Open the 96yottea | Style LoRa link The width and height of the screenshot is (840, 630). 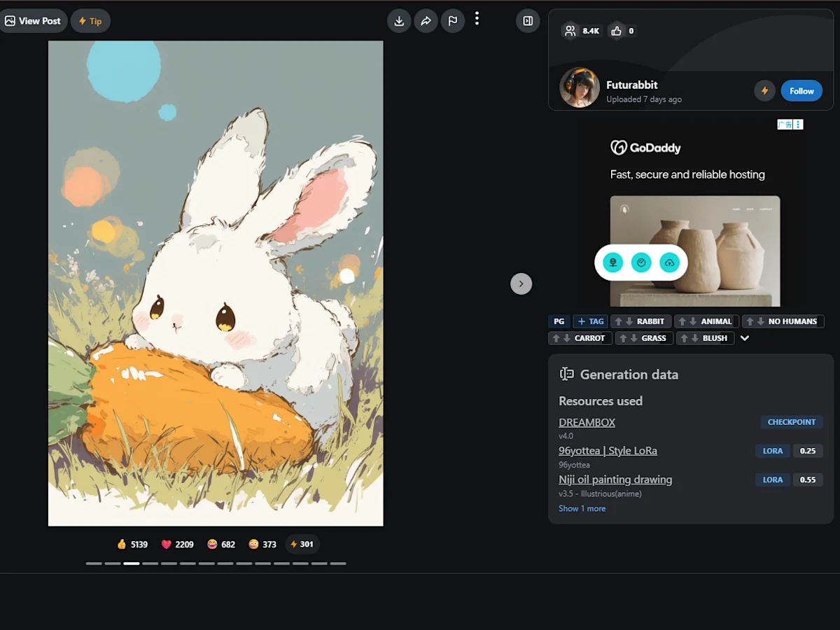(608, 451)
